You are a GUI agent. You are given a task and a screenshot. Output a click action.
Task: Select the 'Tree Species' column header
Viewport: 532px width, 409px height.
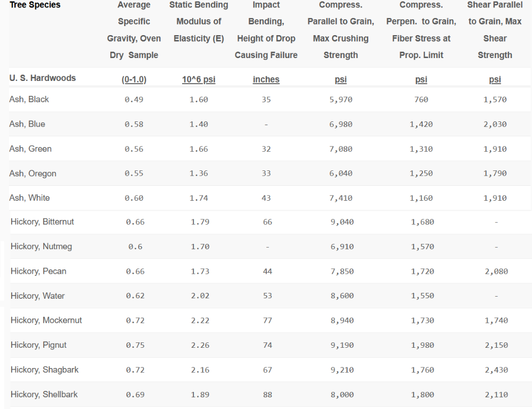coord(35,5)
